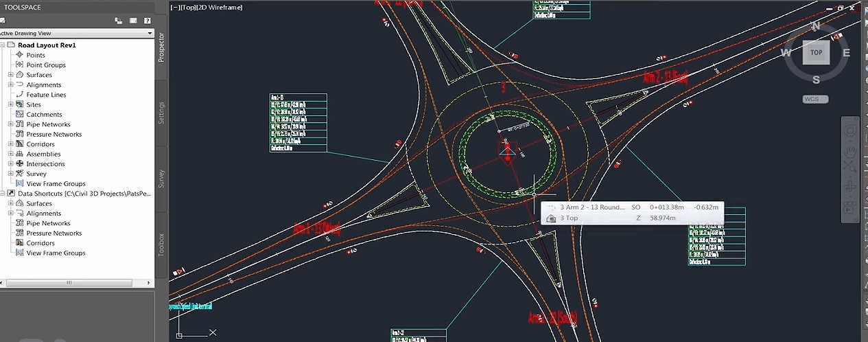Expand the Corridors node under Road Layout Rev1
The height and width of the screenshot is (342, 868).
coord(11,144)
